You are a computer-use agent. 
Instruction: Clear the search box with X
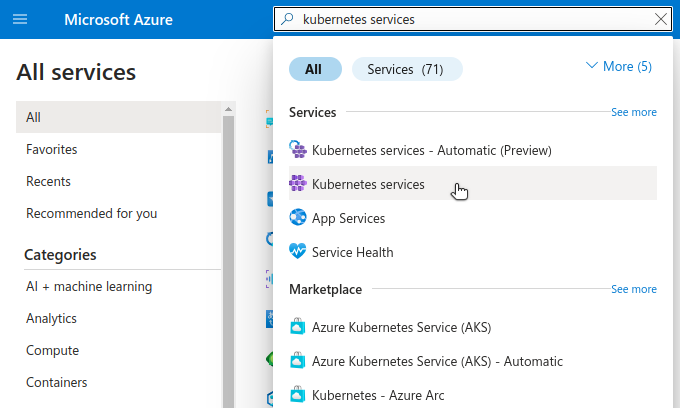(x=660, y=19)
